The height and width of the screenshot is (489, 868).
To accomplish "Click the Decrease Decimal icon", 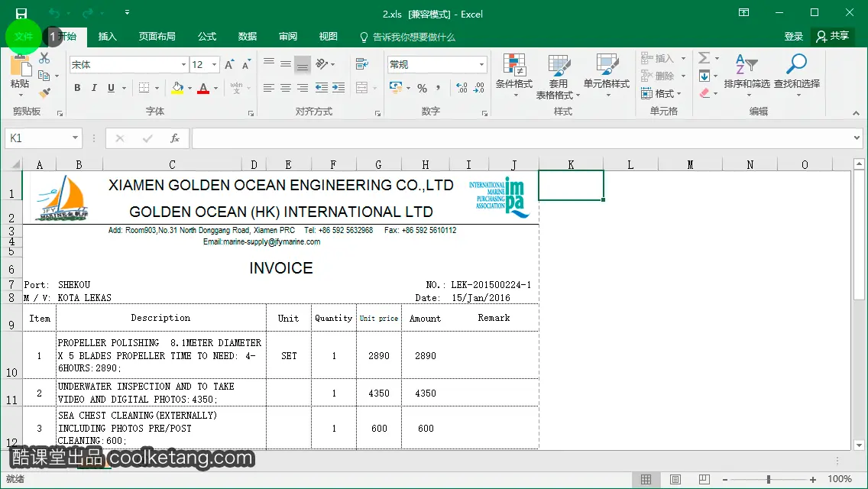I will coord(479,88).
